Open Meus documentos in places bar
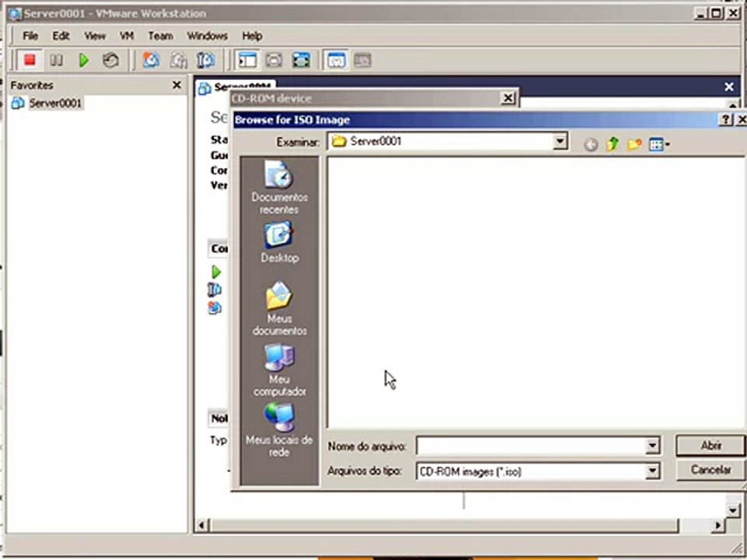747x560 pixels. click(279, 309)
